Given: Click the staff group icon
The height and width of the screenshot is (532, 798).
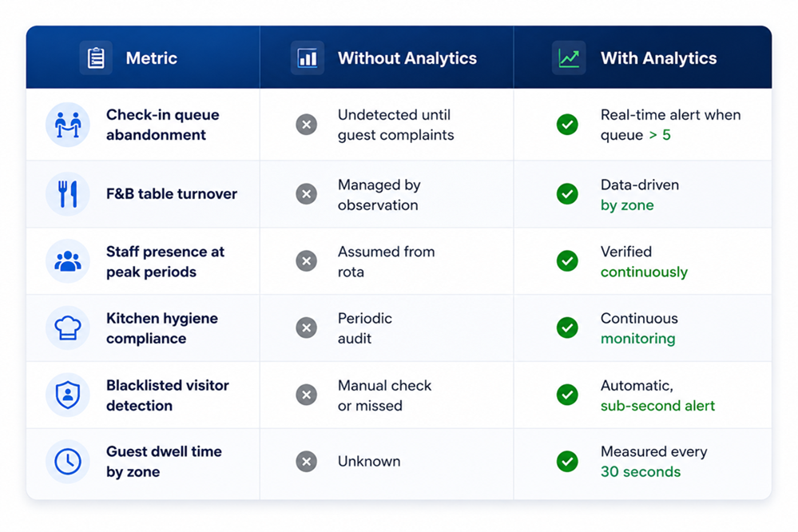Looking at the screenshot, I should tap(68, 261).
